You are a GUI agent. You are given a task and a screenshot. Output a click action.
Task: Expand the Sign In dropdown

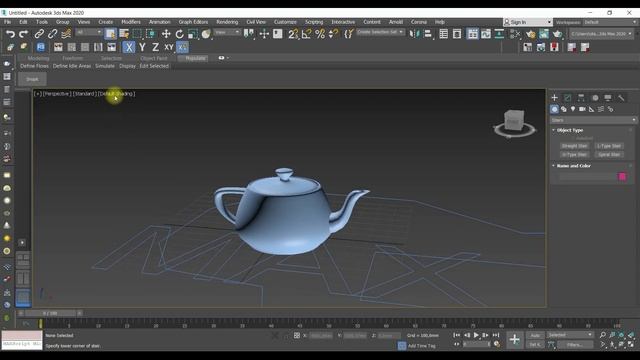[x=549, y=22]
